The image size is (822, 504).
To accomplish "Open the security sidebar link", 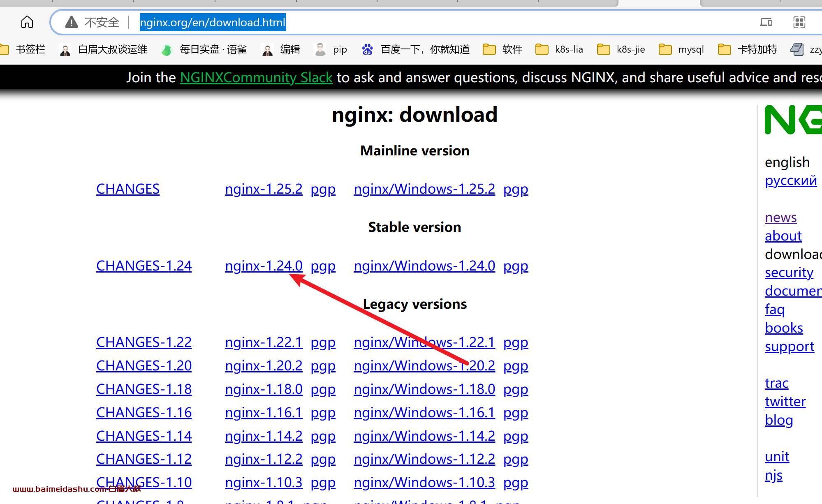I will [789, 273].
